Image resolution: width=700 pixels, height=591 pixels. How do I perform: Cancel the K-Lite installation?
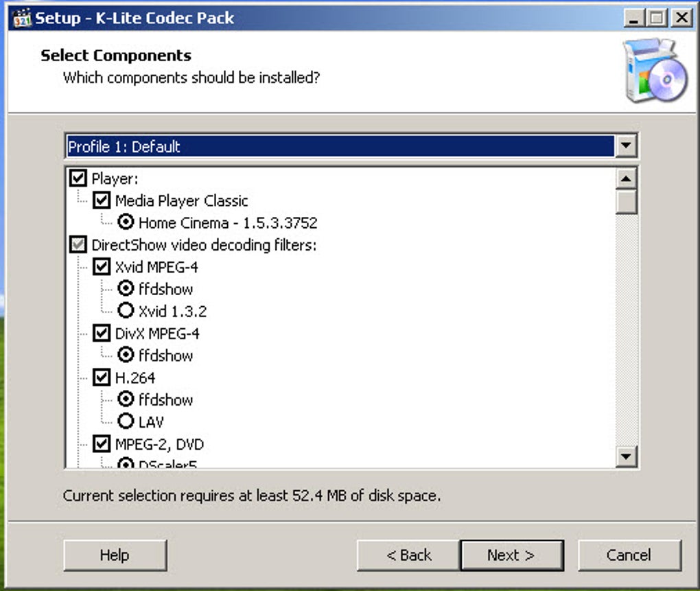629,555
